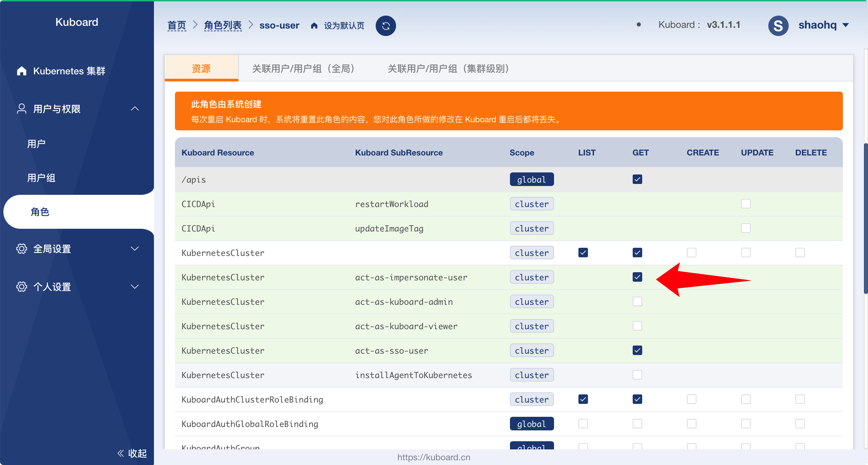Collapse the 用户与权限 menu chevron
Viewport: 868px width, 465px height.
[135, 109]
